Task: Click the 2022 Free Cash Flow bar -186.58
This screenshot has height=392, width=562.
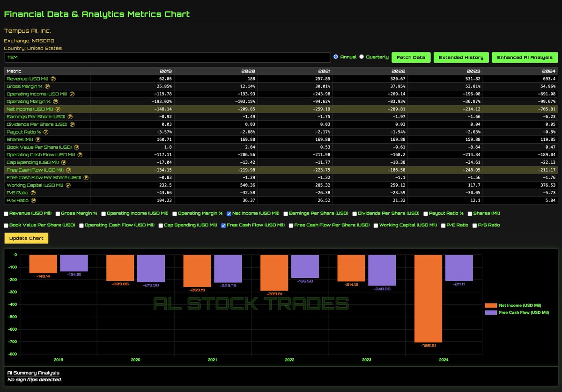Action: coord(305,267)
